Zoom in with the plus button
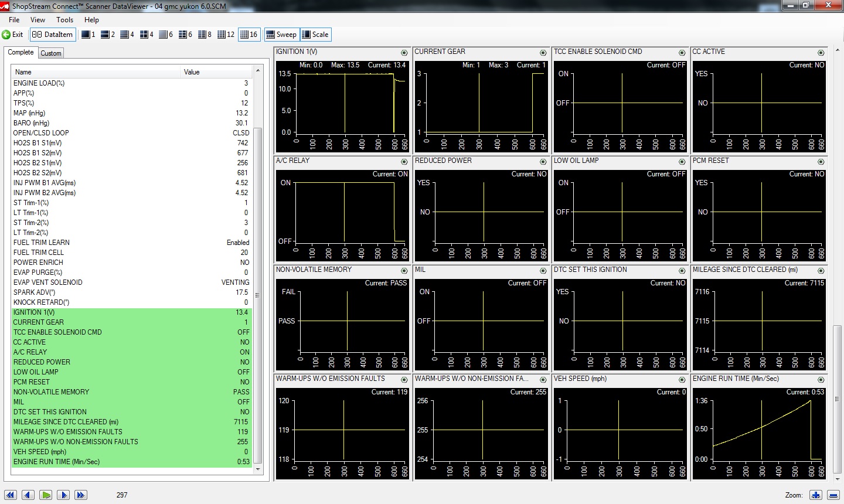Viewport: 844px width, 504px height. pyautogui.click(x=815, y=495)
